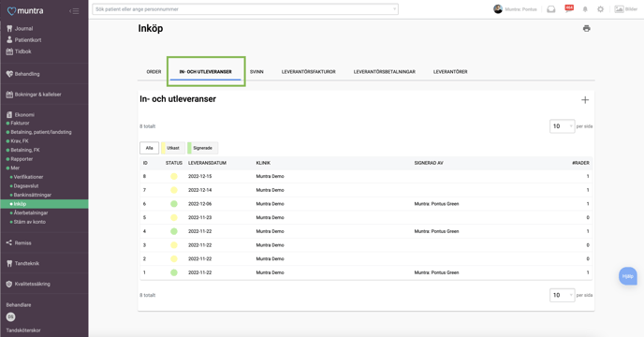Open Betalning, patient/landsting
644x337 pixels.
40,132
